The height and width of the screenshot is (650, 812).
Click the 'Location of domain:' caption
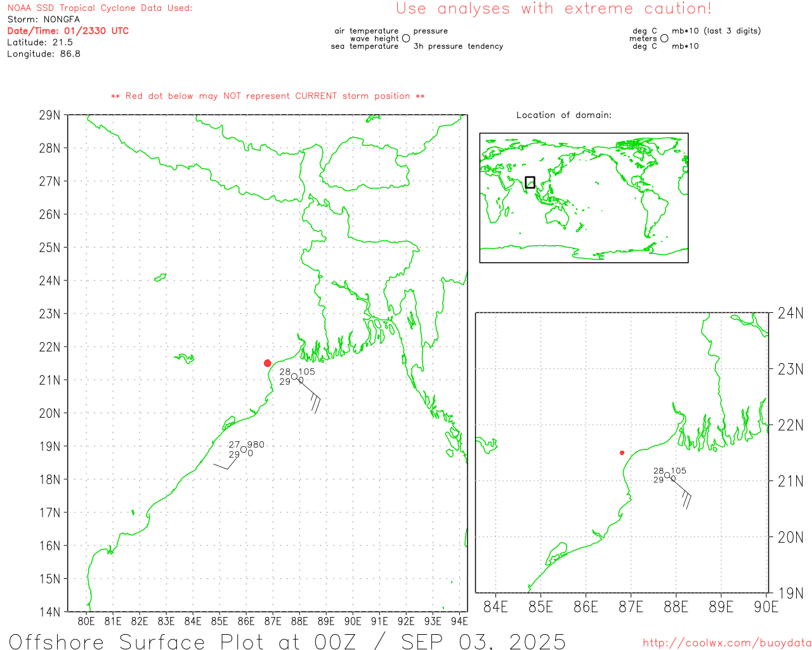pyautogui.click(x=564, y=115)
